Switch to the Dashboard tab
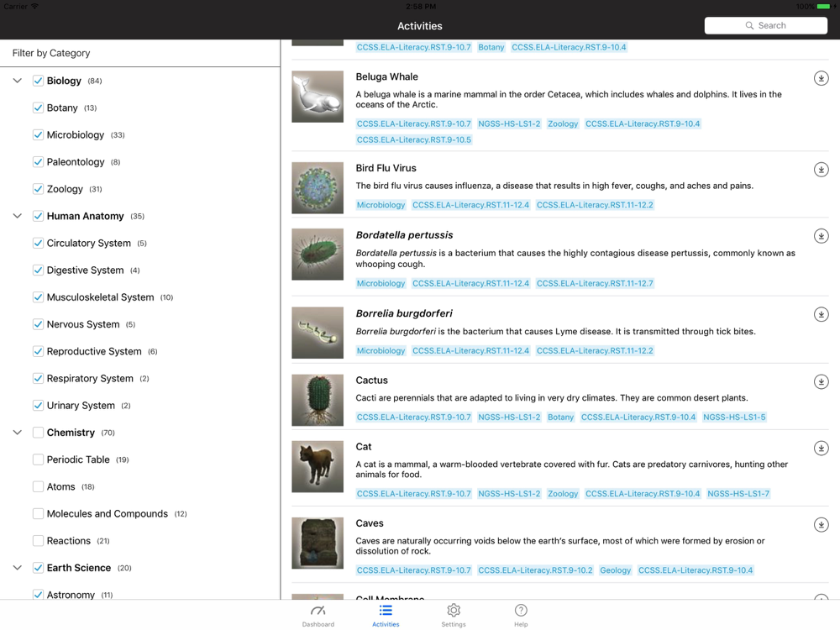Image resolution: width=840 pixels, height=630 pixels. (x=318, y=615)
